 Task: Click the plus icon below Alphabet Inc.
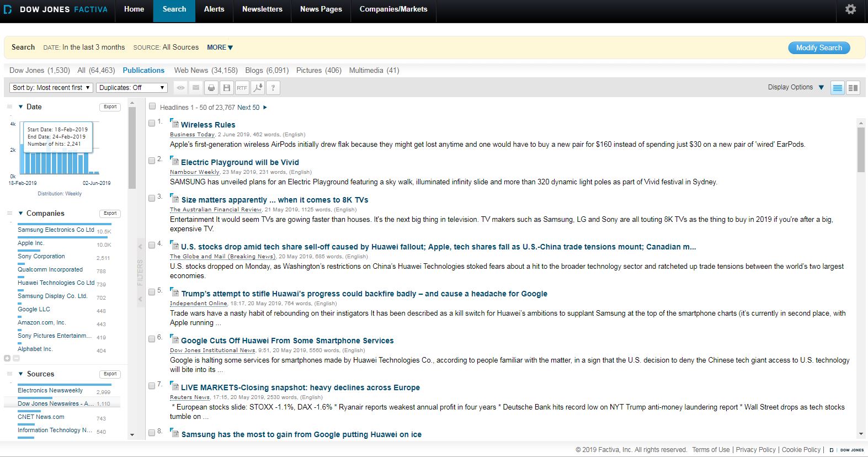(7, 358)
